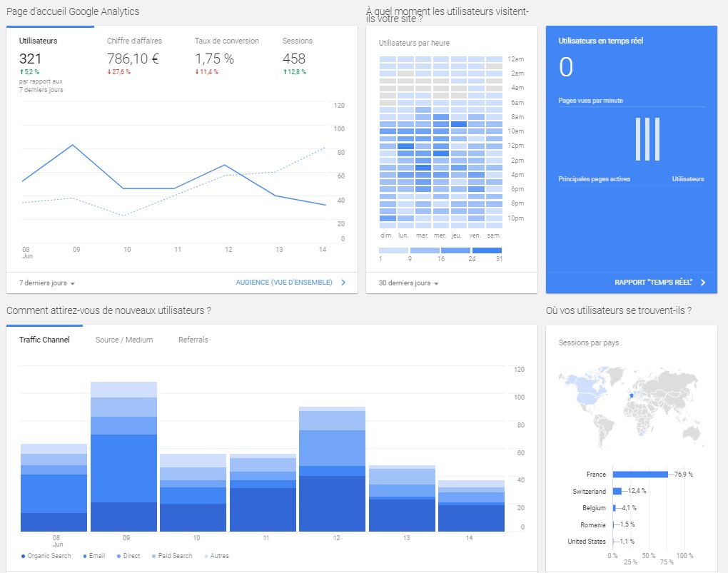Click the 14 June stacked bar

pos(471,506)
